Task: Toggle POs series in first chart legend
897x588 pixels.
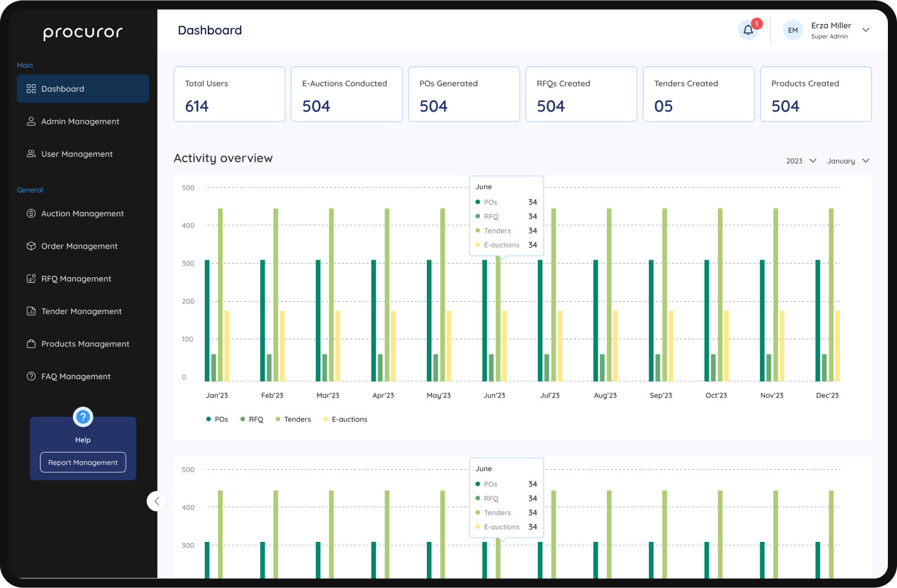Action: point(217,420)
